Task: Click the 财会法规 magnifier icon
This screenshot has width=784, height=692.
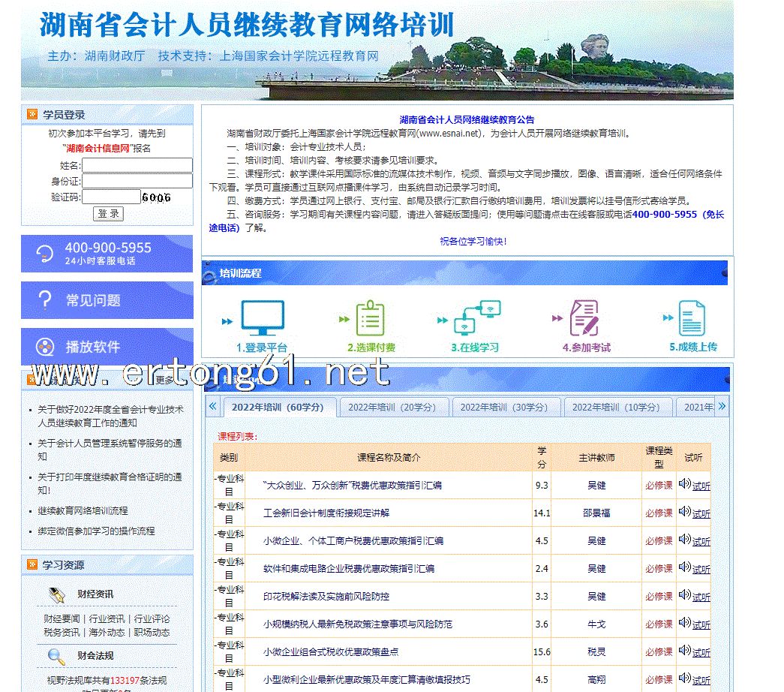Action: 57,655
